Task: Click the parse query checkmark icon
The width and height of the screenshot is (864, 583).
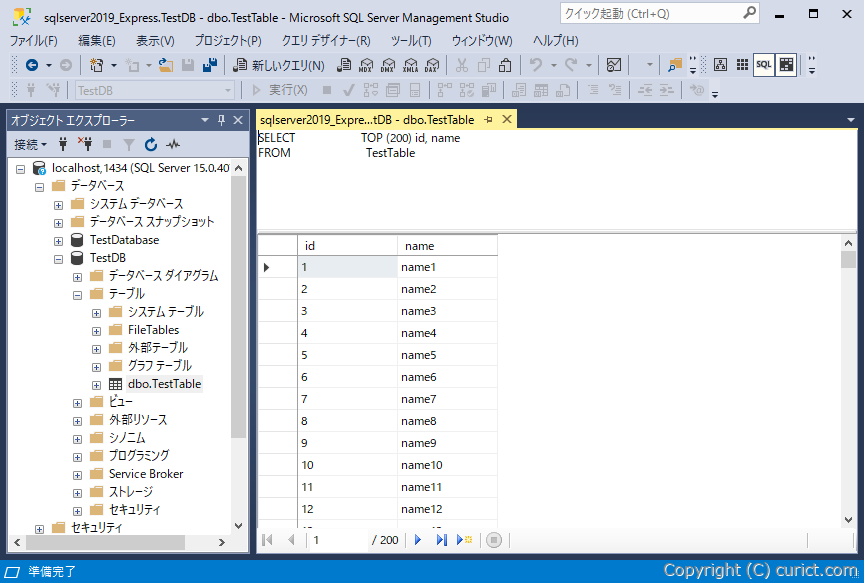Action: tap(348, 90)
